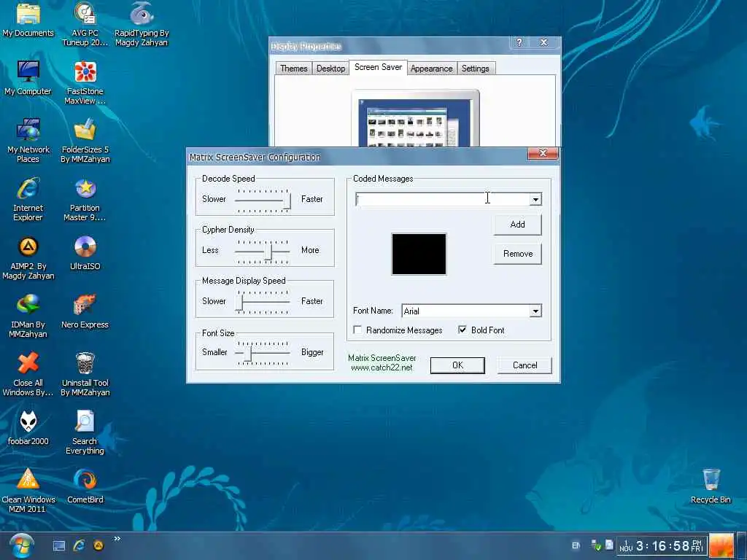Launch FastStone MaxView icon
This screenshot has width=747, height=560.
coord(85,82)
